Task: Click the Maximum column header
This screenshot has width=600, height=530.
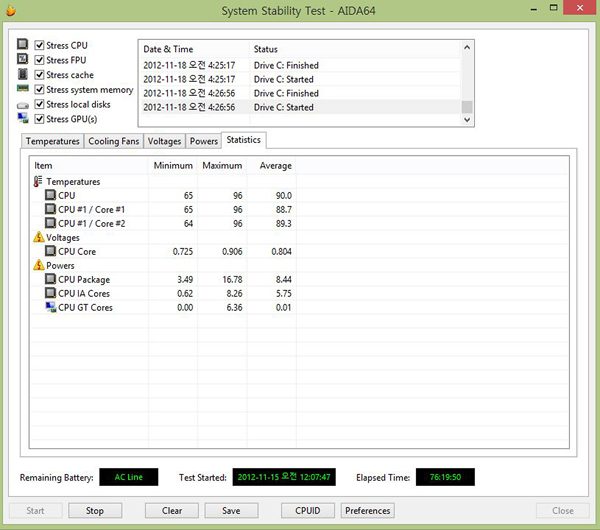Action: [222, 166]
